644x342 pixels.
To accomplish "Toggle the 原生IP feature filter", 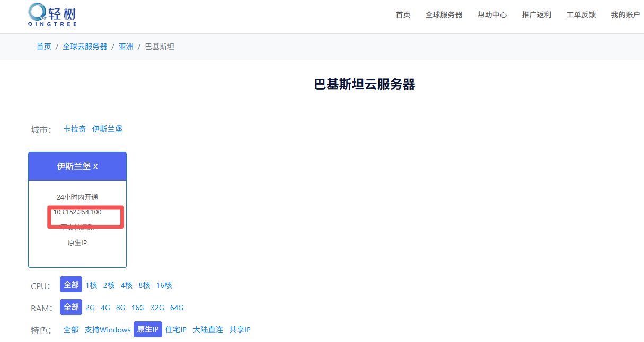I will 147,330.
